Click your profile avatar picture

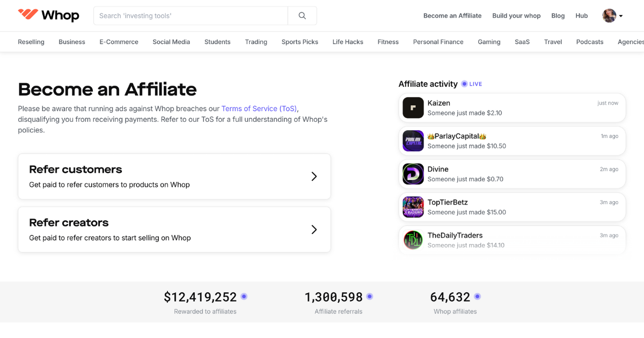(609, 16)
